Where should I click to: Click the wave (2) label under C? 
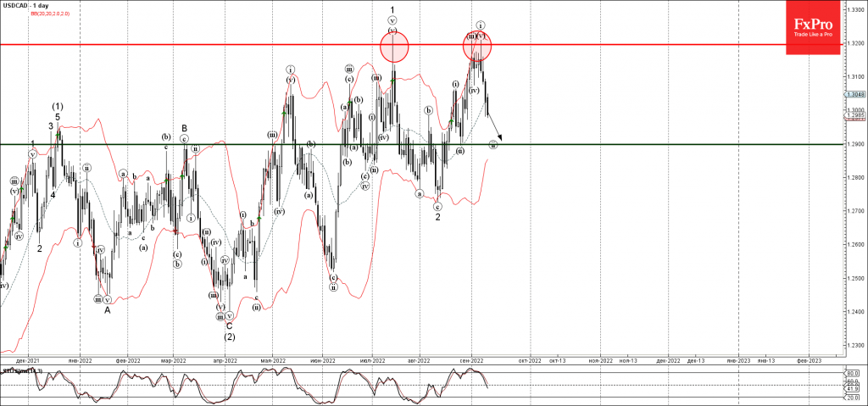pos(229,336)
